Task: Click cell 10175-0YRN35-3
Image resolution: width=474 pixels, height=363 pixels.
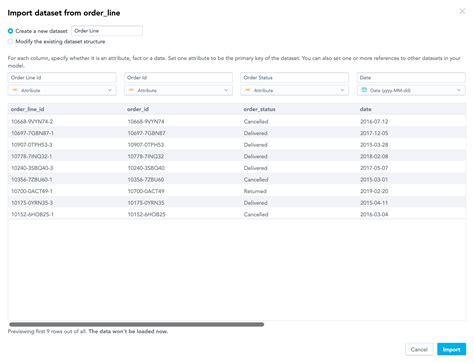Action: click(x=32, y=203)
